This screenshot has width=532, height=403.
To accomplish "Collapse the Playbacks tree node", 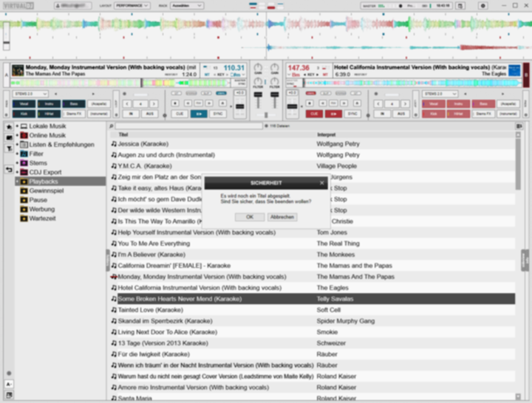I will (17, 182).
